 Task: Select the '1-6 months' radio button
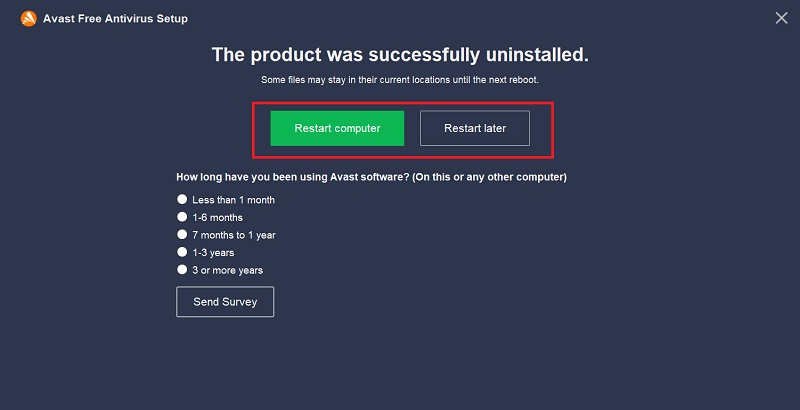pos(182,217)
